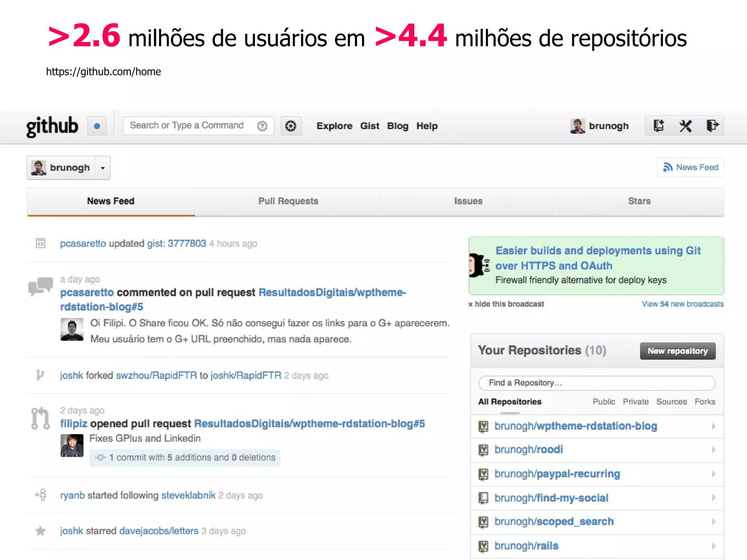
Task: Open Gist in top navigation
Action: point(369,126)
